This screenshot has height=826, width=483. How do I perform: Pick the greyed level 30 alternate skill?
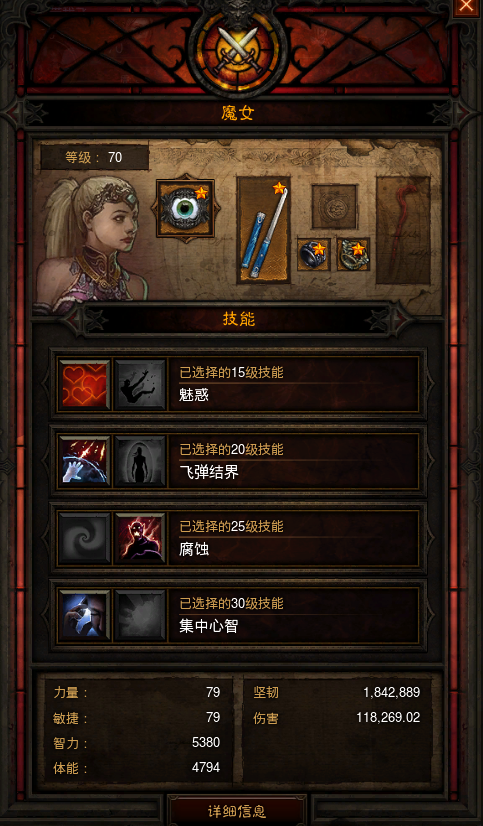pyautogui.click(x=140, y=615)
